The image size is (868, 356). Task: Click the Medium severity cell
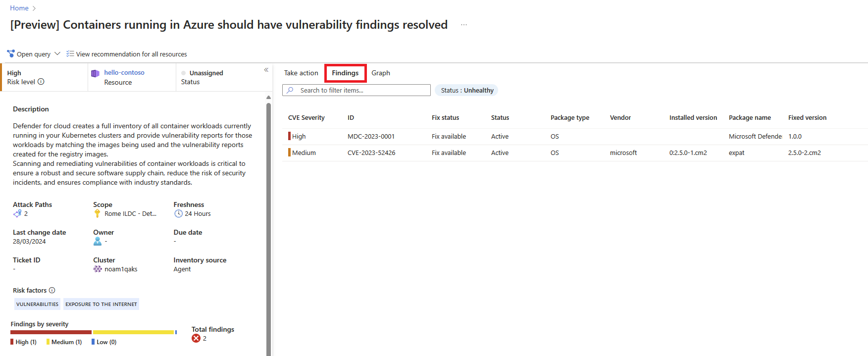pyautogui.click(x=302, y=153)
